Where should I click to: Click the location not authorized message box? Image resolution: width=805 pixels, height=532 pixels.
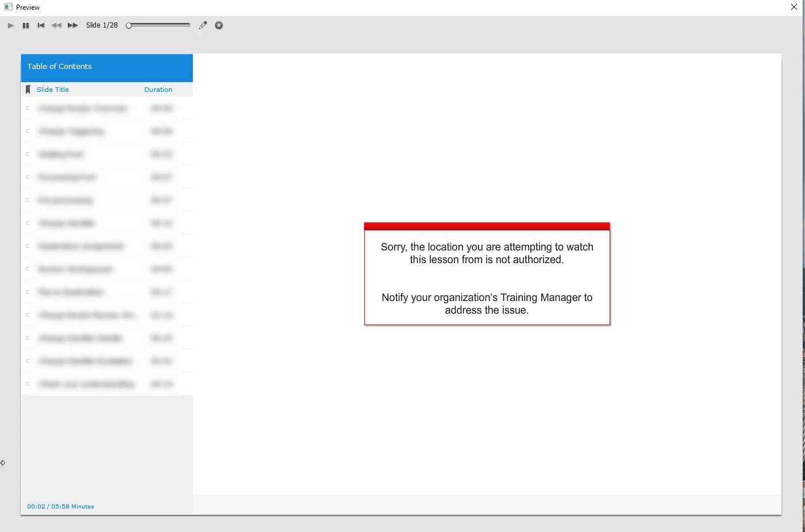coord(487,274)
